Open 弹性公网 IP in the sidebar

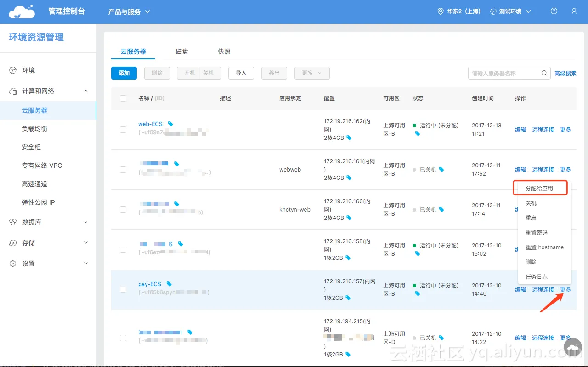point(38,202)
